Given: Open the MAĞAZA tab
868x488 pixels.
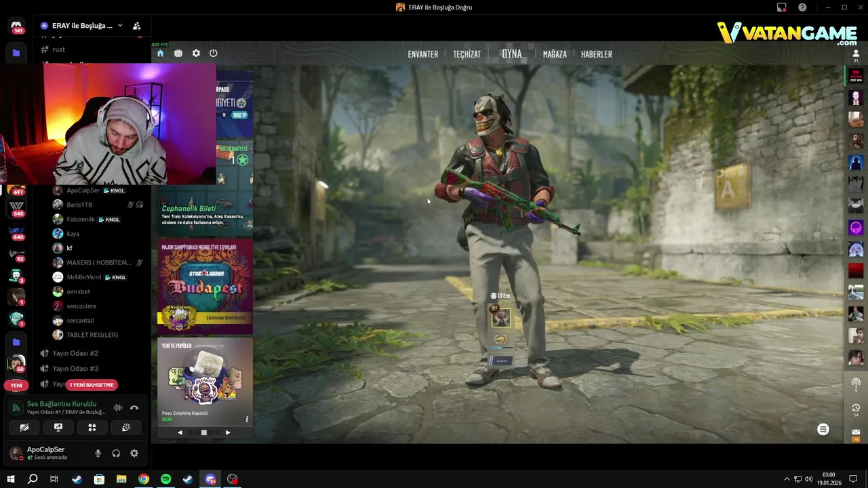Looking at the screenshot, I should pyautogui.click(x=555, y=54).
